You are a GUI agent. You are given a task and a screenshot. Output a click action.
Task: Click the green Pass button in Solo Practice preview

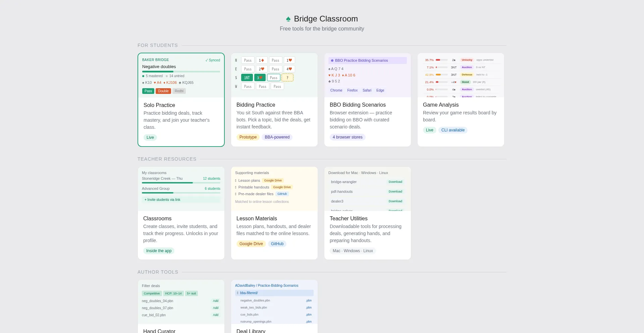pyautogui.click(x=148, y=91)
